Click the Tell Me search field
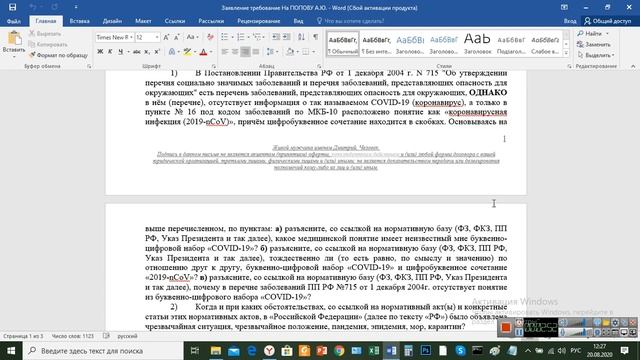 click(x=351, y=21)
